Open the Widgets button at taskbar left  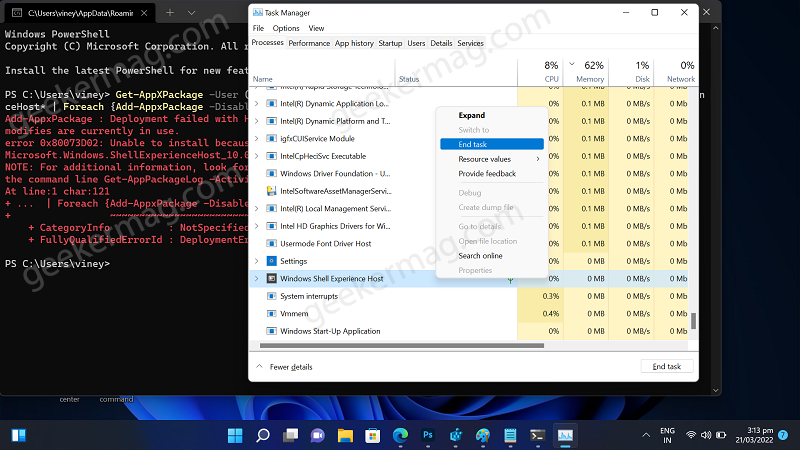click(19, 435)
